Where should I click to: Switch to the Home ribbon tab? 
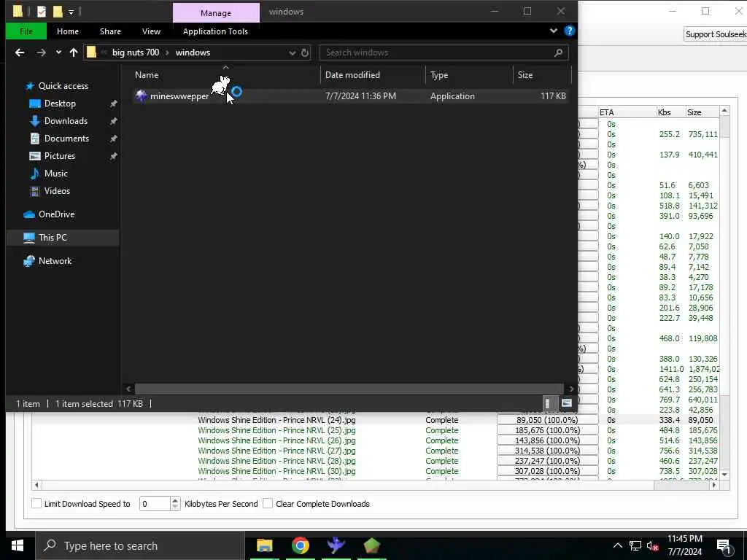(x=68, y=31)
